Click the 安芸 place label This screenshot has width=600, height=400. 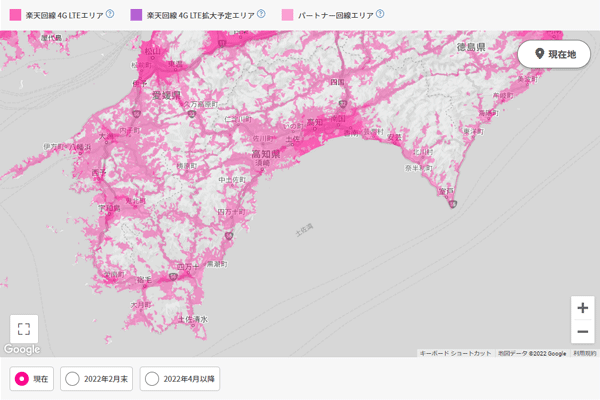click(x=394, y=137)
